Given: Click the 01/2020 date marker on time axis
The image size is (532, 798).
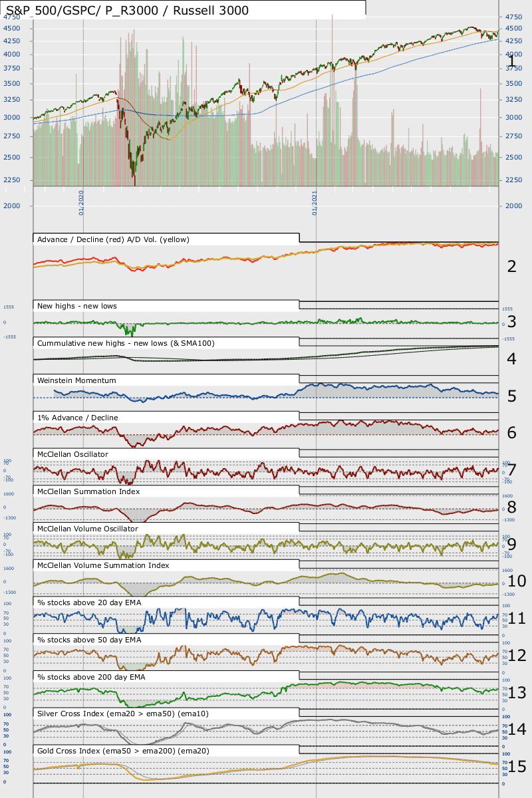Looking at the screenshot, I should click(81, 203).
